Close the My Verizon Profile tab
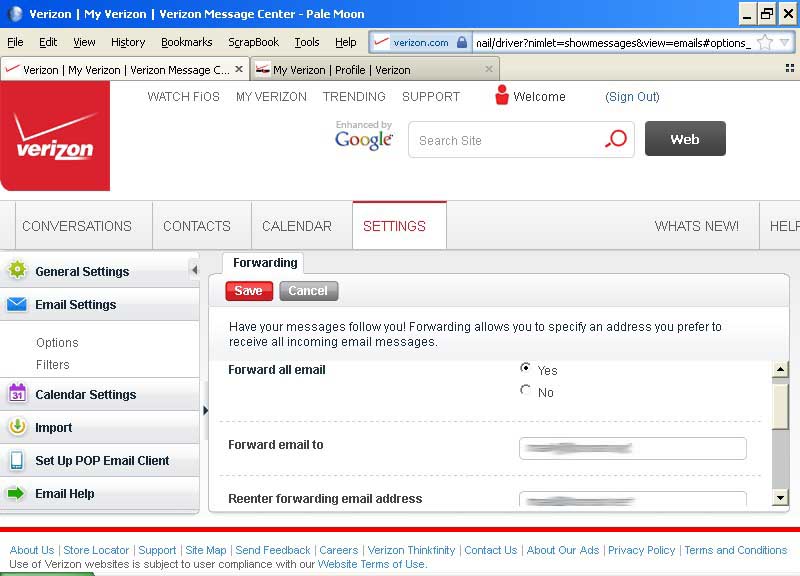800x576 pixels. (489, 69)
